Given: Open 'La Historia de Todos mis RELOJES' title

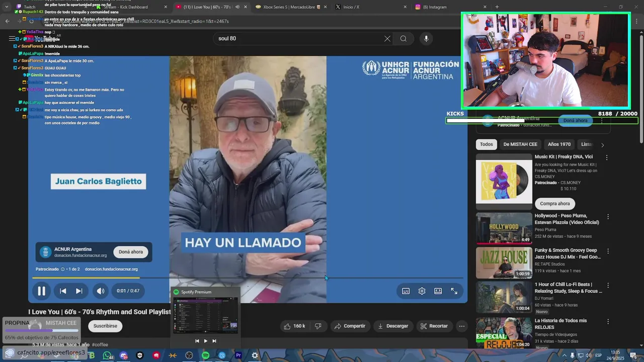Looking at the screenshot, I should click(x=560, y=324).
